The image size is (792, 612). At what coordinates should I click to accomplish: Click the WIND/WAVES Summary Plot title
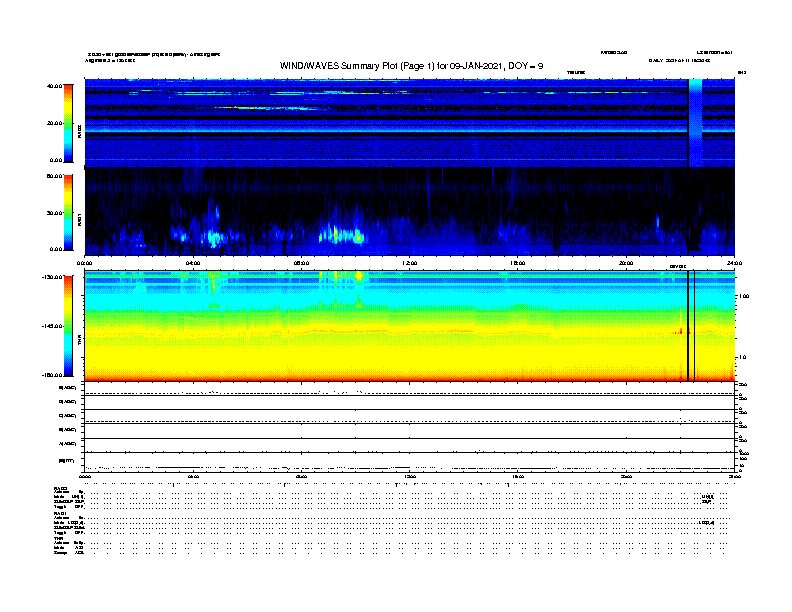coord(412,66)
